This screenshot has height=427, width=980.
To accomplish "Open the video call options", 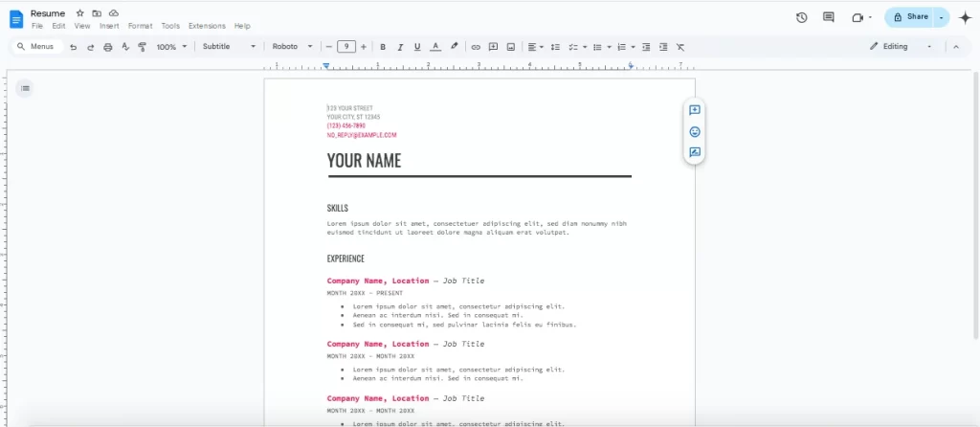I will click(x=862, y=17).
